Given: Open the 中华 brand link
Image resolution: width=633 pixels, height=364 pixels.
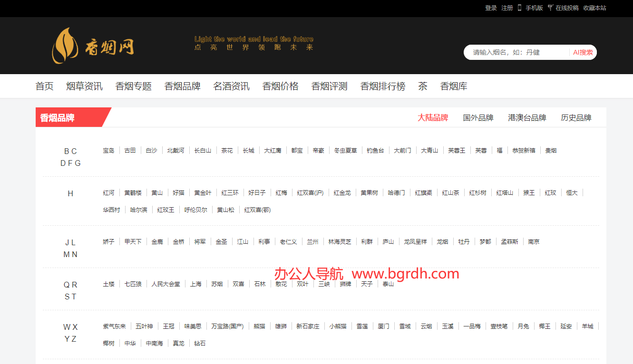Looking at the screenshot, I should 130,344.
